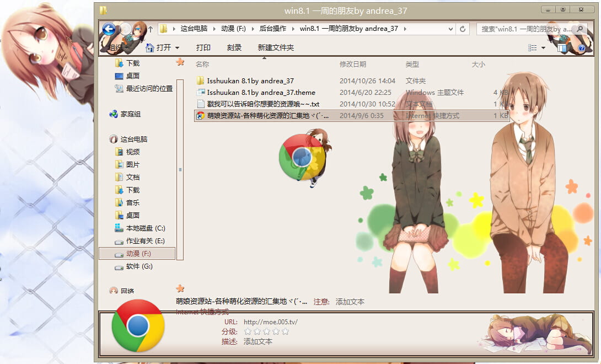Select 这台电脑 in navigation pane

(134, 139)
